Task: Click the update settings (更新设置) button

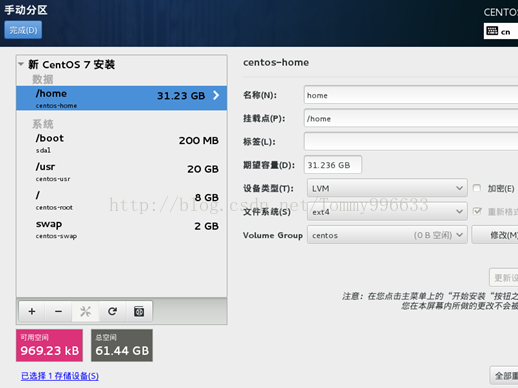Action: [504, 277]
